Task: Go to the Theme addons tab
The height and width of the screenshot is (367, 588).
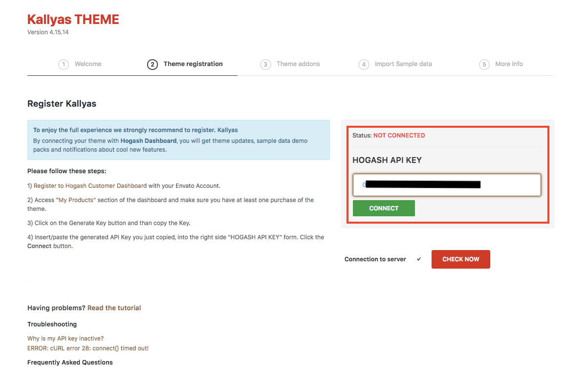Action: click(x=290, y=64)
